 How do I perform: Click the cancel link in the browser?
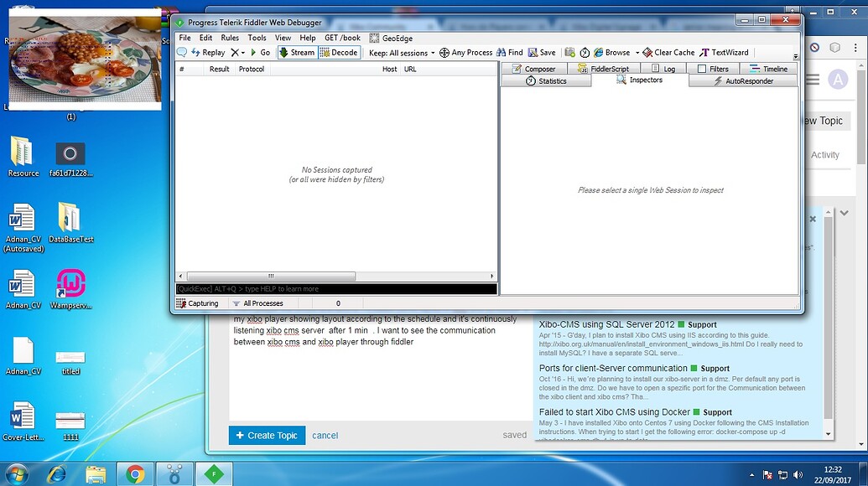(325, 436)
